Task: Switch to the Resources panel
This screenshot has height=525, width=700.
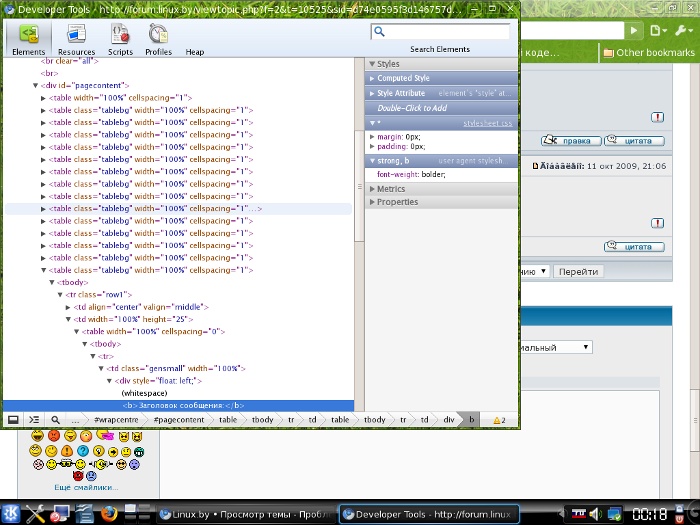Action: click(x=76, y=38)
